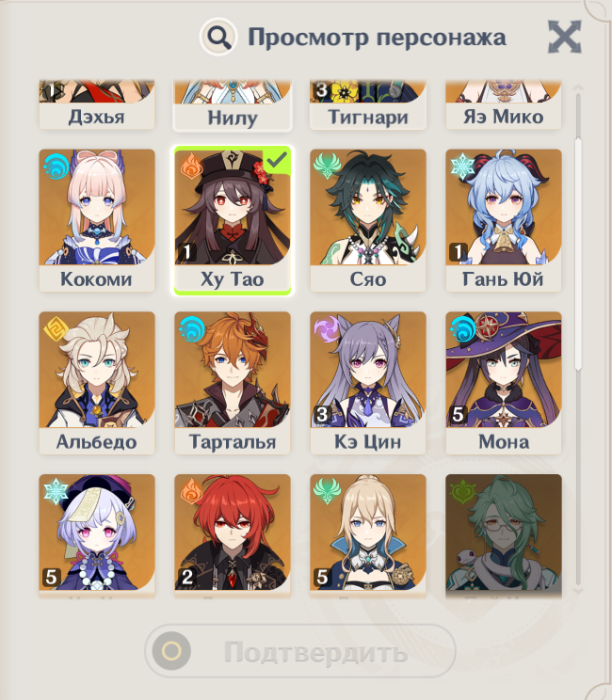Viewport: 612px width, 700px height.
Task: Choose the blonde Anemo character card
Action: tap(368, 535)
